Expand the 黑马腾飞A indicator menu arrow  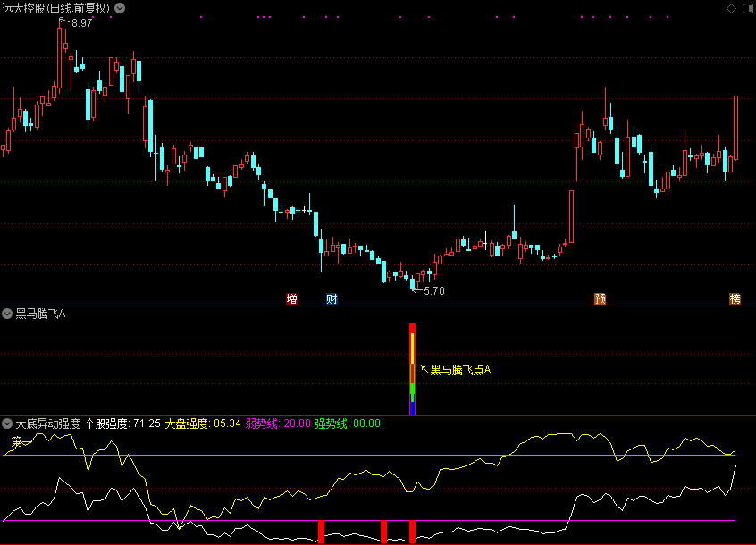point(7,314)
